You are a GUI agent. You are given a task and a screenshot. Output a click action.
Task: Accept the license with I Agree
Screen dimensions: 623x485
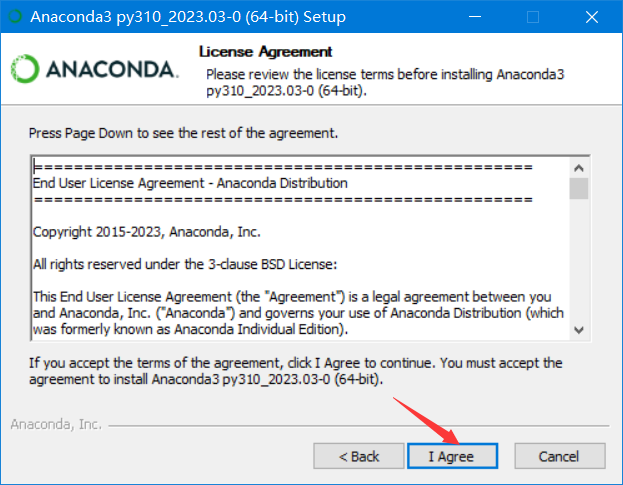click(452, 456)
